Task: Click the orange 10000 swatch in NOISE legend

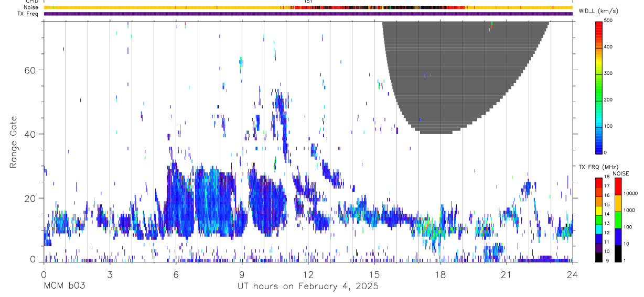Action: [x=618, y=203]
